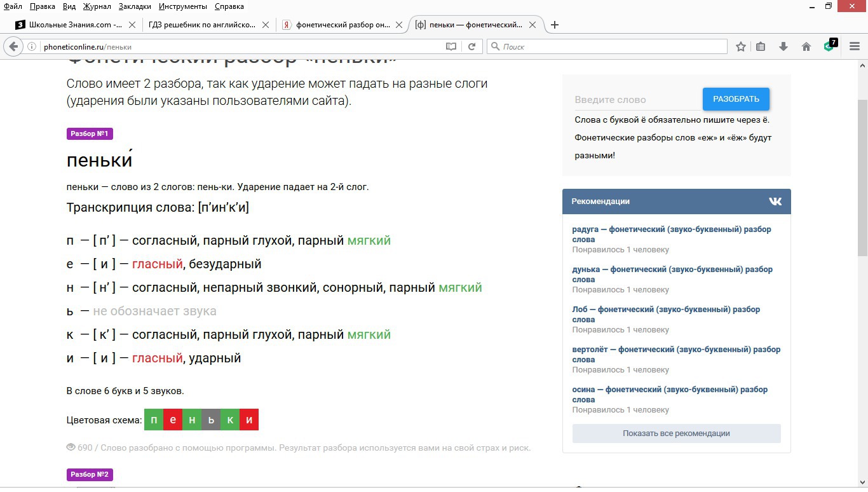This screenshot has width=868, height=492.
Task: Click red Е square in color scheme
Action: coord(173,420)
